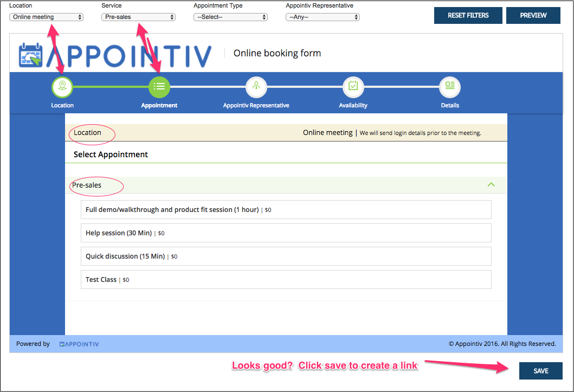Click the Appointiv Representative step person icon
This screenshot has width=574, height=392.
coord(256,87)
